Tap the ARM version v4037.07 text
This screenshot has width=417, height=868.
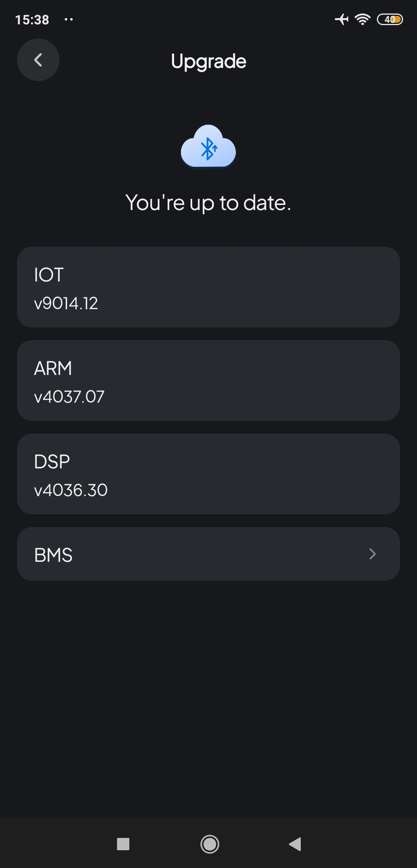(69, 397)
